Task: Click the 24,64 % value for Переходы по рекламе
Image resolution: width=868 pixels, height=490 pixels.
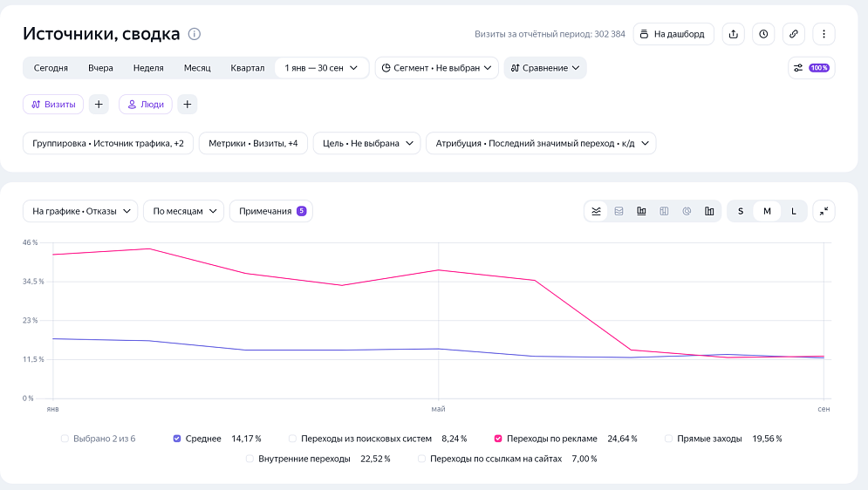Action: pos(622,439)
